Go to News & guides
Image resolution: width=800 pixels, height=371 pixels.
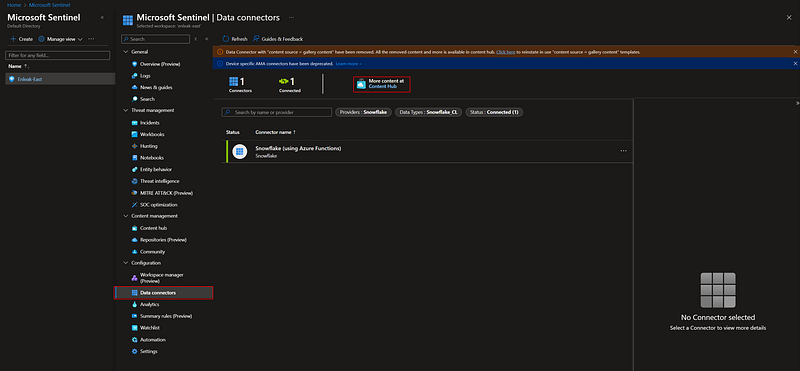156,87
